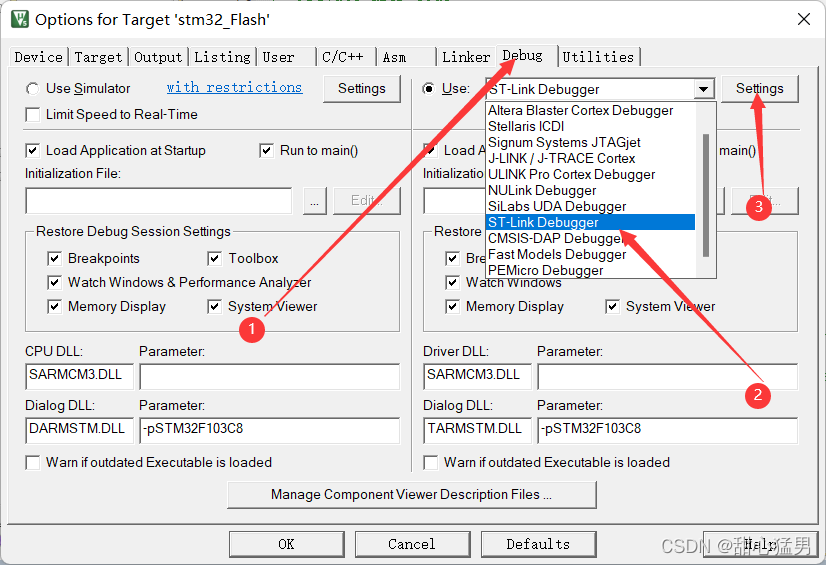Click the Keil uVision icon in title bar
The width and height of the screenshot is (826, 565).
click(20, 19)
